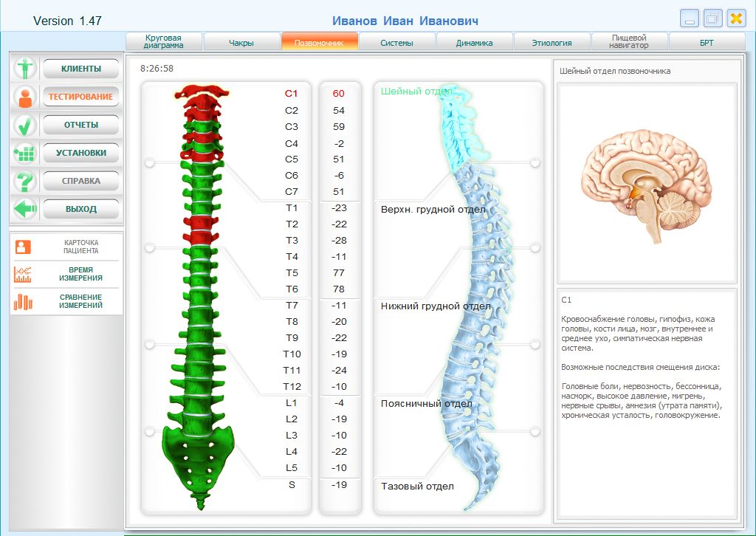Image resolution: width=756 pixels, height=536 pixels.
Task: Click the green arrow Exit icon
Action: [x=26, y=209]
